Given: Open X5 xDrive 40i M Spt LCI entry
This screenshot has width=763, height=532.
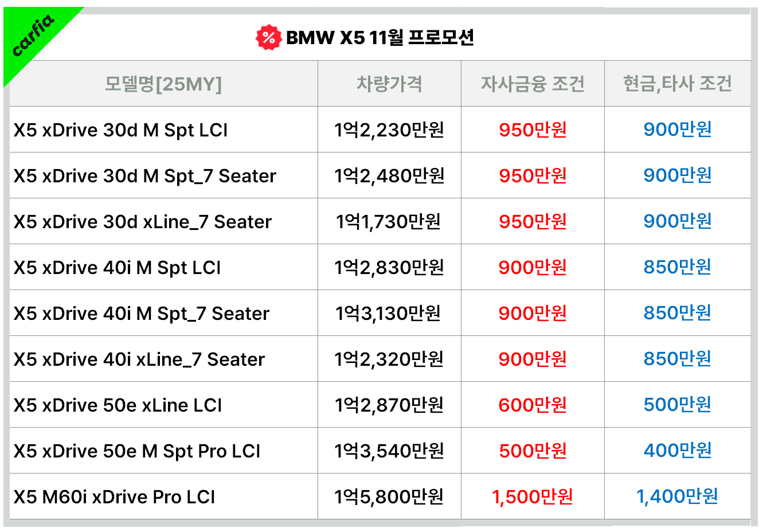Looking at the screenshot, I should [x=118, y=268].
